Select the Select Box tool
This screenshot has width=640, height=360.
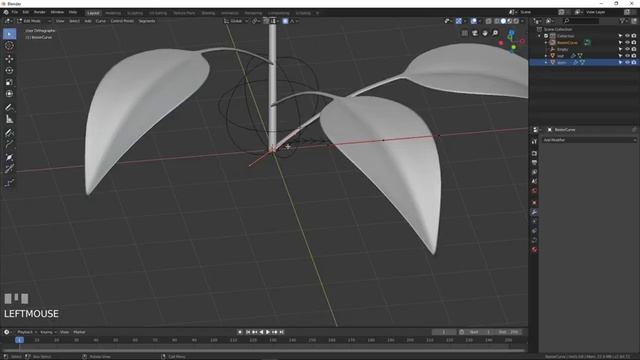[9, 34]
